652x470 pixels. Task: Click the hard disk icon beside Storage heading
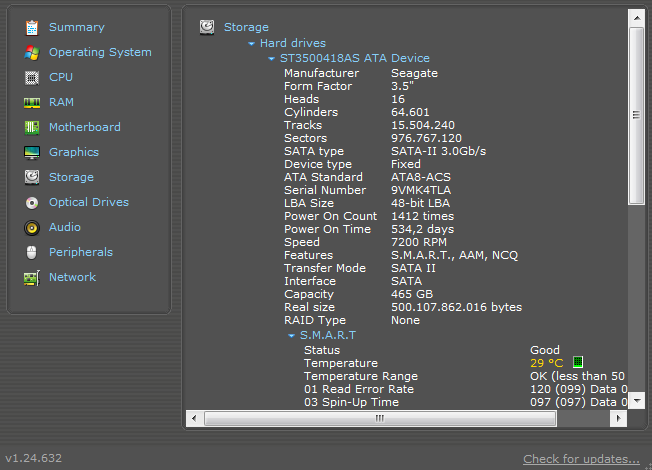click(207, 27)
